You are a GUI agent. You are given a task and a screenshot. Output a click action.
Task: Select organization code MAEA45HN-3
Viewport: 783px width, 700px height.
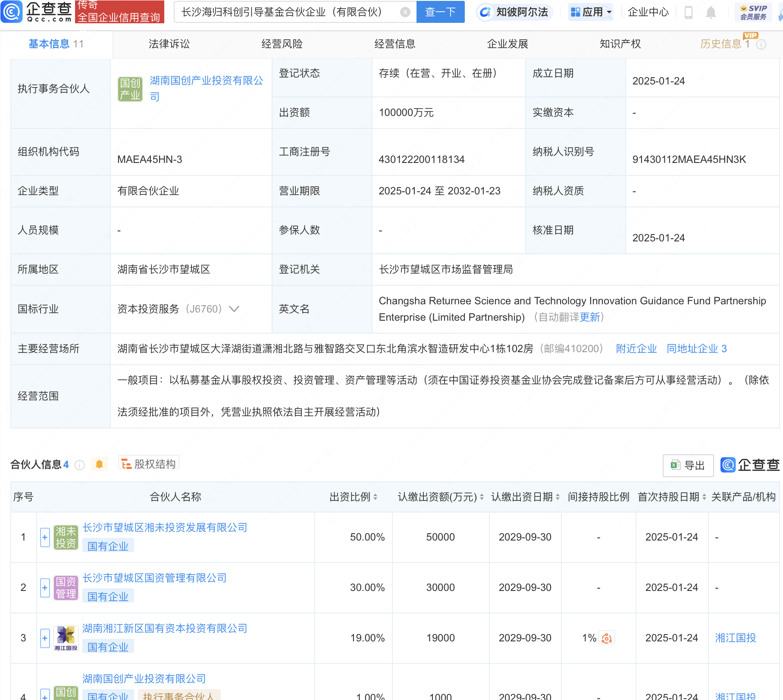pyautogui.click(x=150, y=159)
